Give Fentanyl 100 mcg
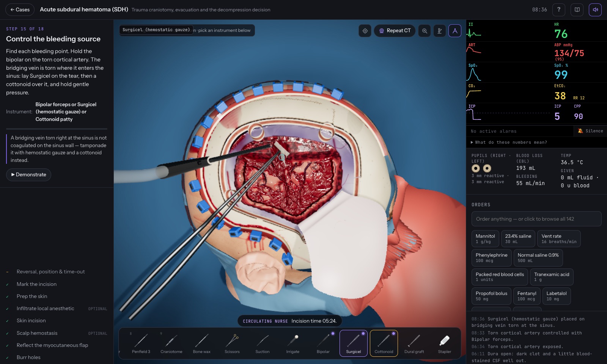The width and height of the screenshot is (607, 364). point(527,296)
